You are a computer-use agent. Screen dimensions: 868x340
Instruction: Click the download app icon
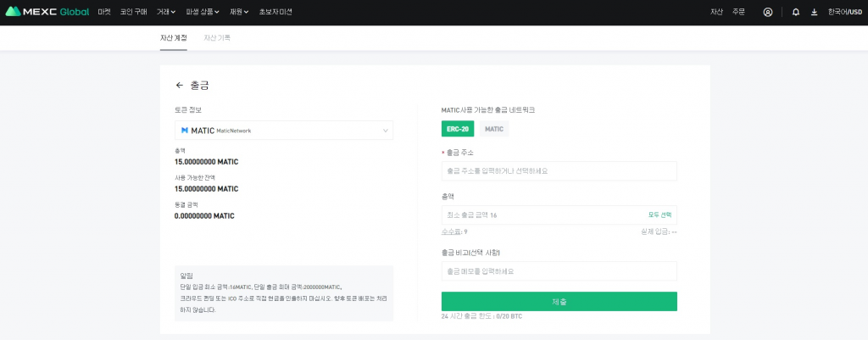[814, 12]
